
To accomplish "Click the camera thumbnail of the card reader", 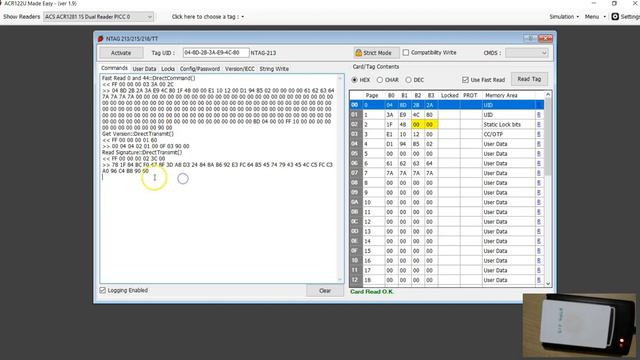I will [x=579, y=325].
